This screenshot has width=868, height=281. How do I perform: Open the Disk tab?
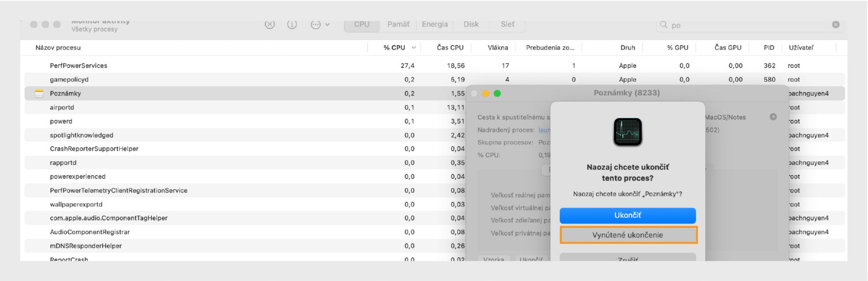[x=471, y=24]
